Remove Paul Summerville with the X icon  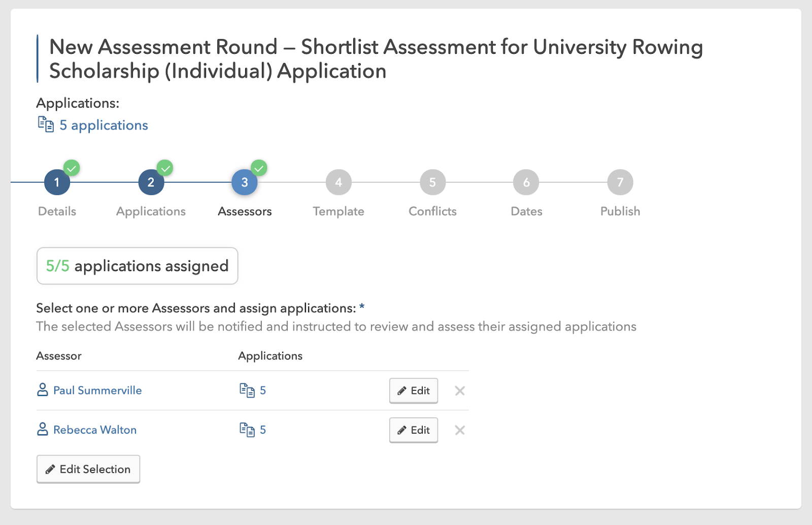460,391
